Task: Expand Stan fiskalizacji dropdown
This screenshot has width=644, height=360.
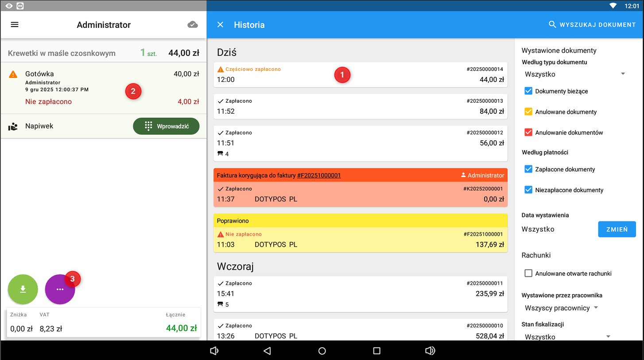Action: 567,337
